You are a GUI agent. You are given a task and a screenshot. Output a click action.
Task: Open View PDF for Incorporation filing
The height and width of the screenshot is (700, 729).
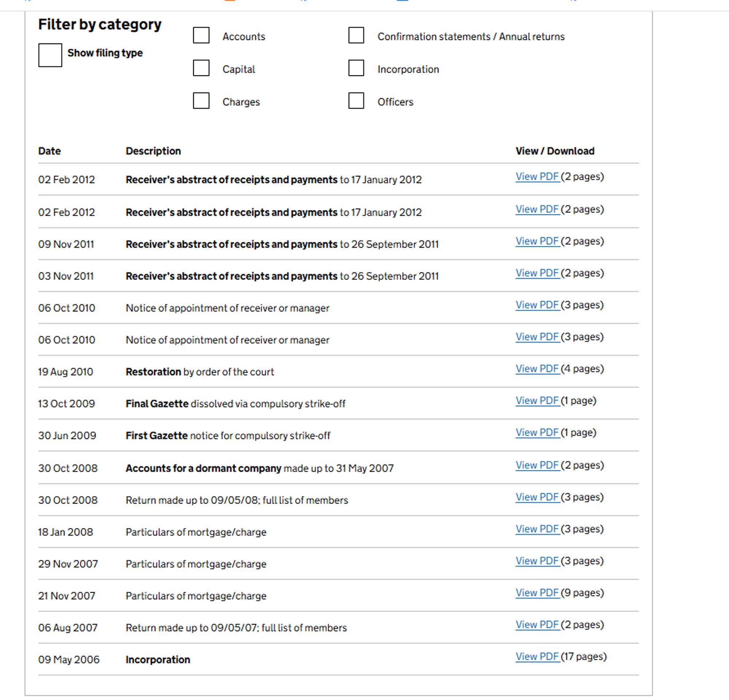pyautogui.click(x=537, y=657)
